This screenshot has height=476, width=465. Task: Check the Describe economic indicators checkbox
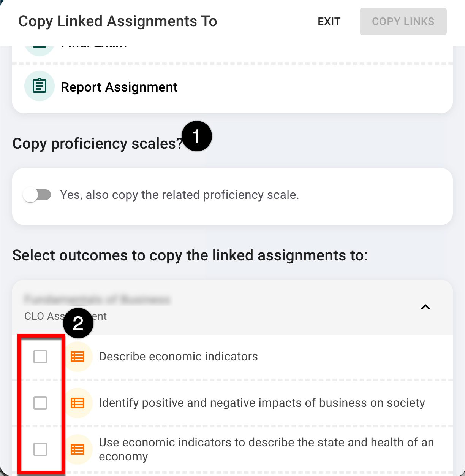40,357
